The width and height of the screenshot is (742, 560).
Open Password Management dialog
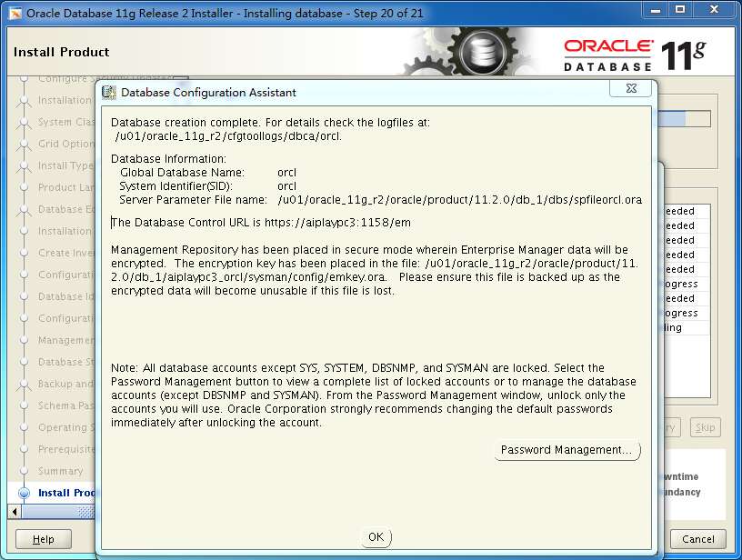(567, 450)
